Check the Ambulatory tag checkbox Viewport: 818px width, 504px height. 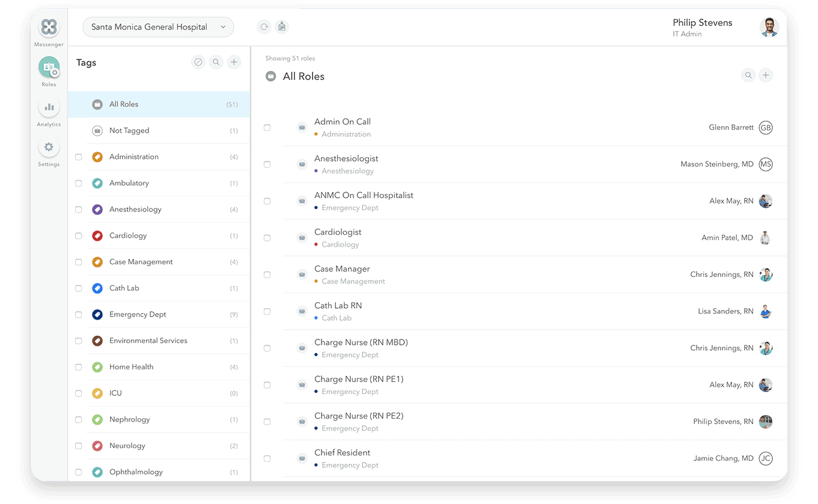[79, 183]
